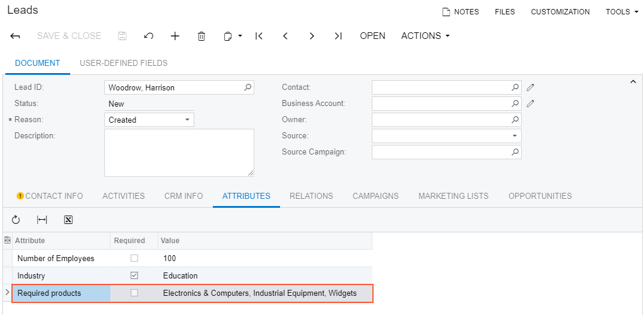Image resolution: width=644 pixels, height=315 pixels.
Task: Click the trash delete icon
Action: [201, 36]
